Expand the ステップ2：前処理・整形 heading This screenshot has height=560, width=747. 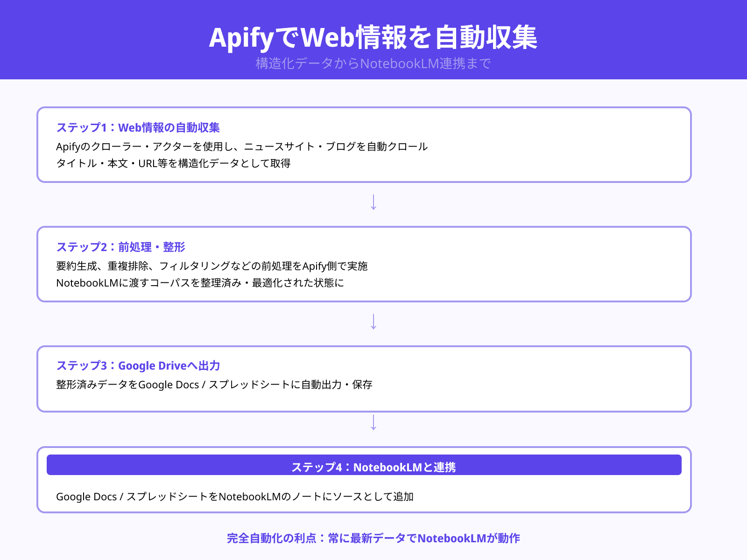point(120,247)
